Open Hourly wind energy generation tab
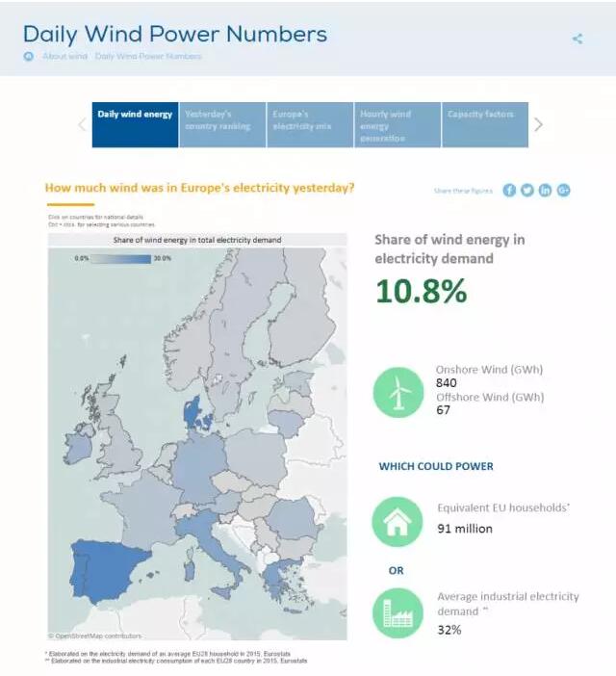Screen dimensions: 616x676 point(397,124)
